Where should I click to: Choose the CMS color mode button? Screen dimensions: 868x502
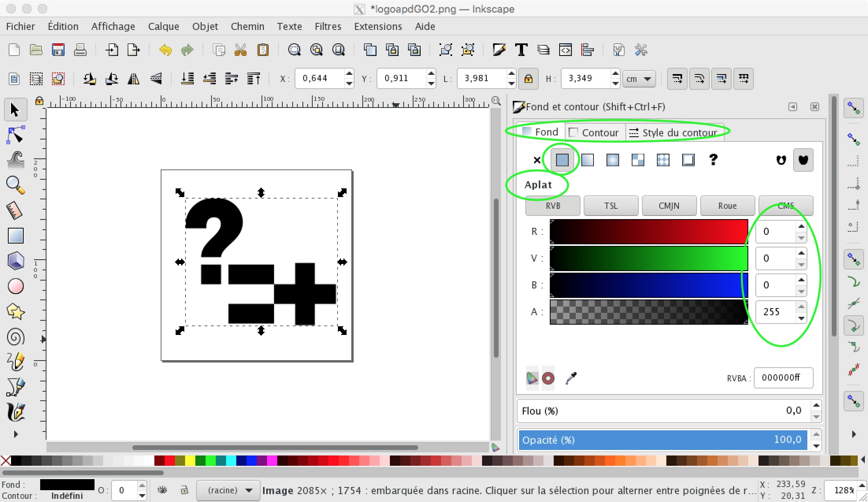point(786,206)
